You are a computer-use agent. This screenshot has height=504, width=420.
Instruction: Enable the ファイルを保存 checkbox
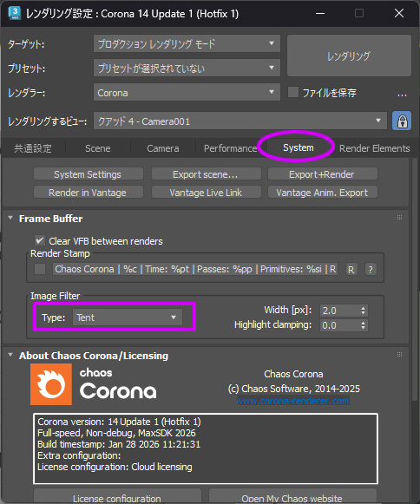[x=293, y=92]
